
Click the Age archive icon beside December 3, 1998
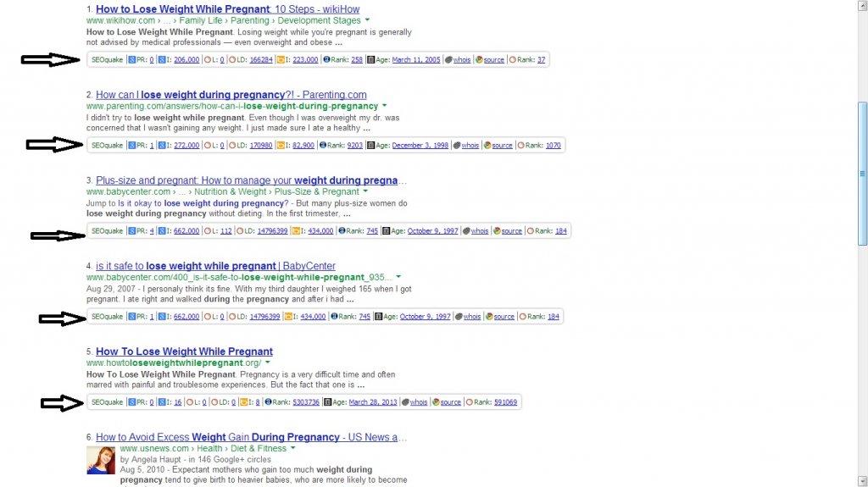click(371, 146)
